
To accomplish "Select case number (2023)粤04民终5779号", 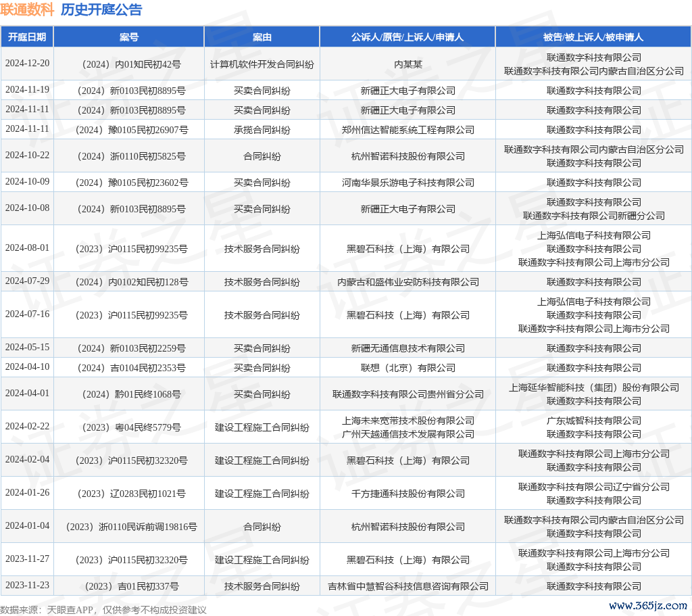I will click(132, 427).
